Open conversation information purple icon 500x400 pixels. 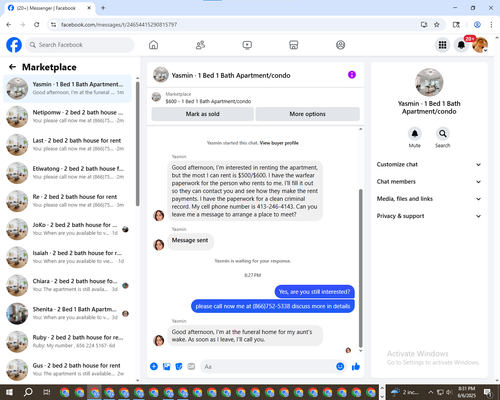click(352, 75)
